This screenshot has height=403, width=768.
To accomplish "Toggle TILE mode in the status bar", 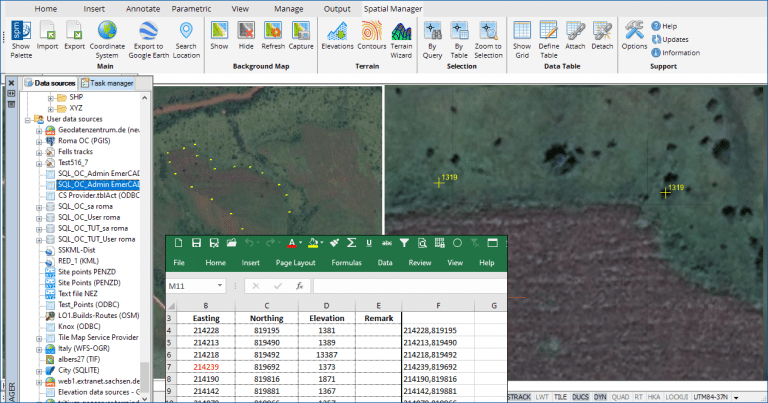I will click(560, 397).
